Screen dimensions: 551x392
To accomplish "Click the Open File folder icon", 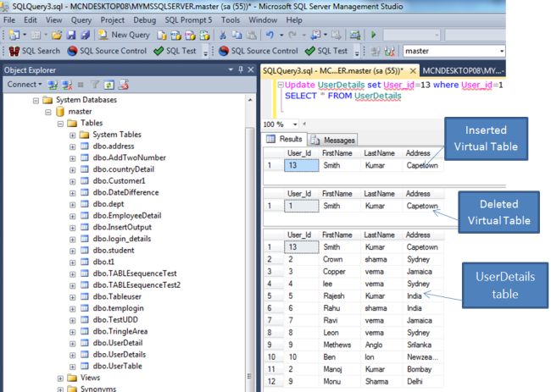I will tap(55, 35).
